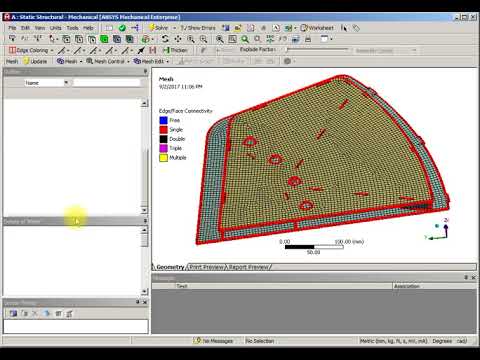
Task: Open the Mesh Edit dropdown
Action: click(151, 61)
